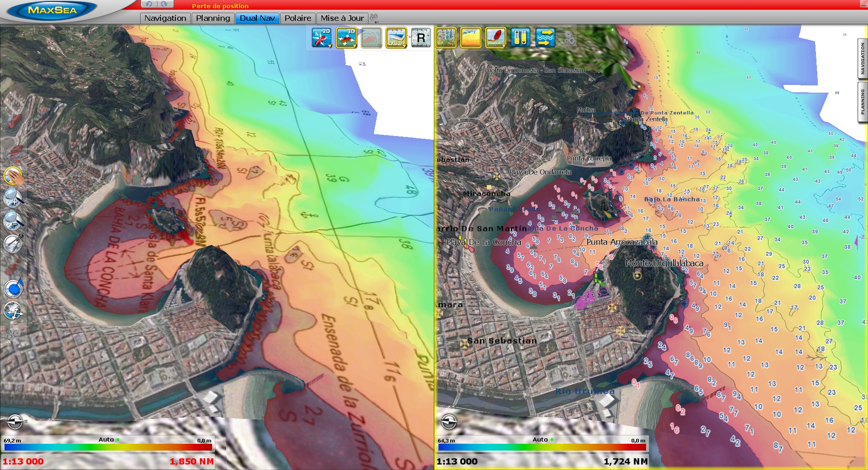Switch to 3D view mode
The image size is (868, 470).
(346, 37)
